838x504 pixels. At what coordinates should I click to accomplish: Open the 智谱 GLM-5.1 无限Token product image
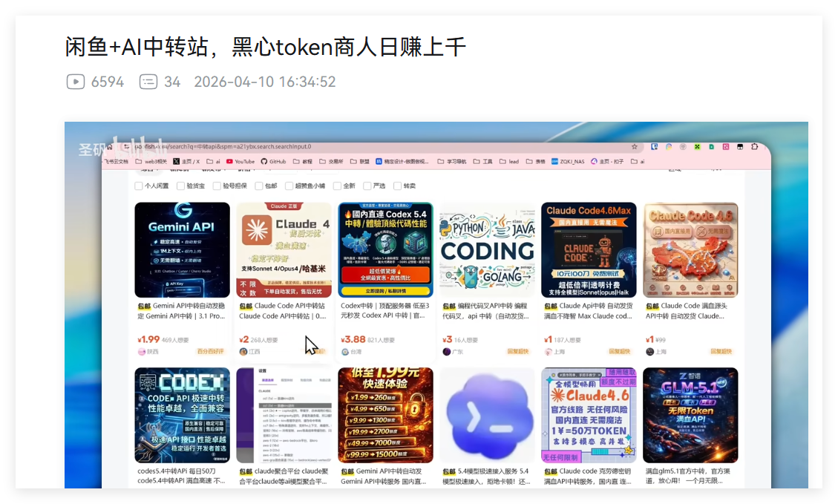[690, 415]
